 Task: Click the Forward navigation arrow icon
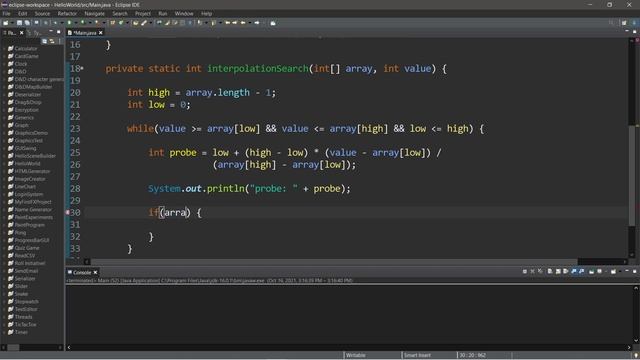pyautogui.click(x=257, y=23)
